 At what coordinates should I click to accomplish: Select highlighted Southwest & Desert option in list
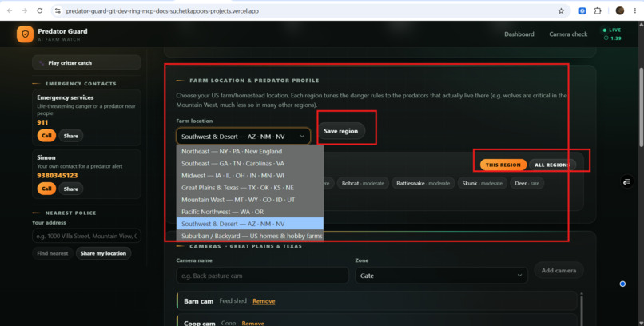pyautogui.click(x=250, y=224)
